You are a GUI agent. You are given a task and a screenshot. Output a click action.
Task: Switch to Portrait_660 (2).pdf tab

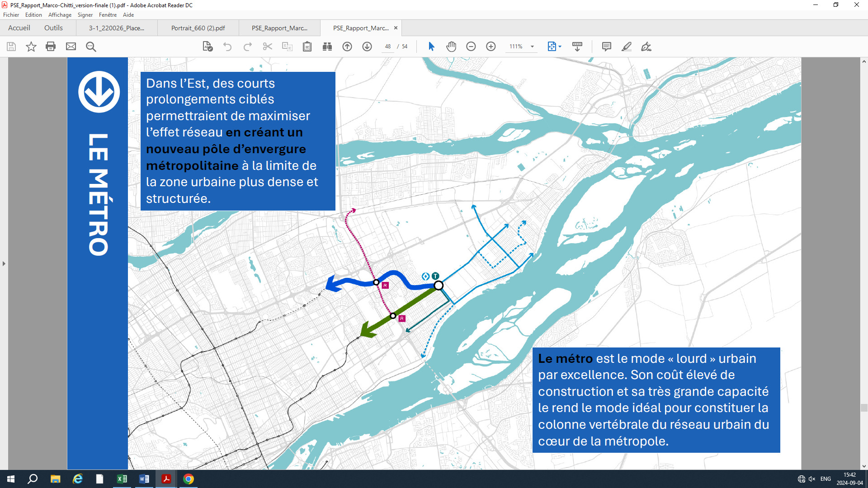pyautogui.click(x=198, y=28)
